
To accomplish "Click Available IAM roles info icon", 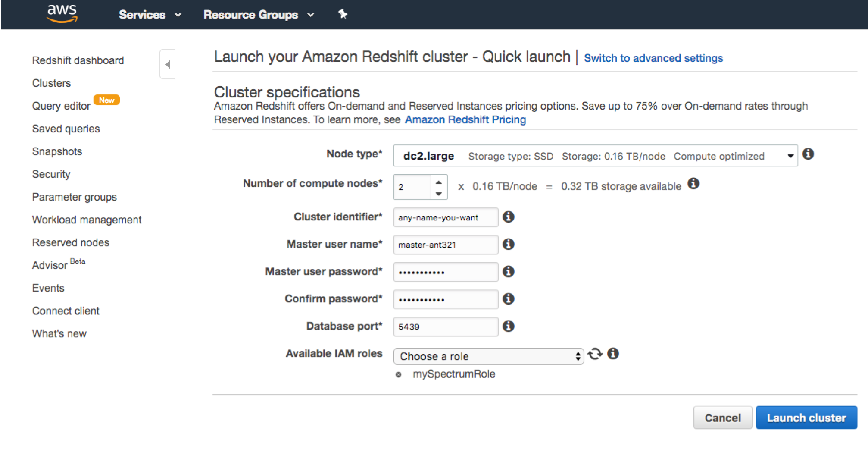I will pos(613,354).
